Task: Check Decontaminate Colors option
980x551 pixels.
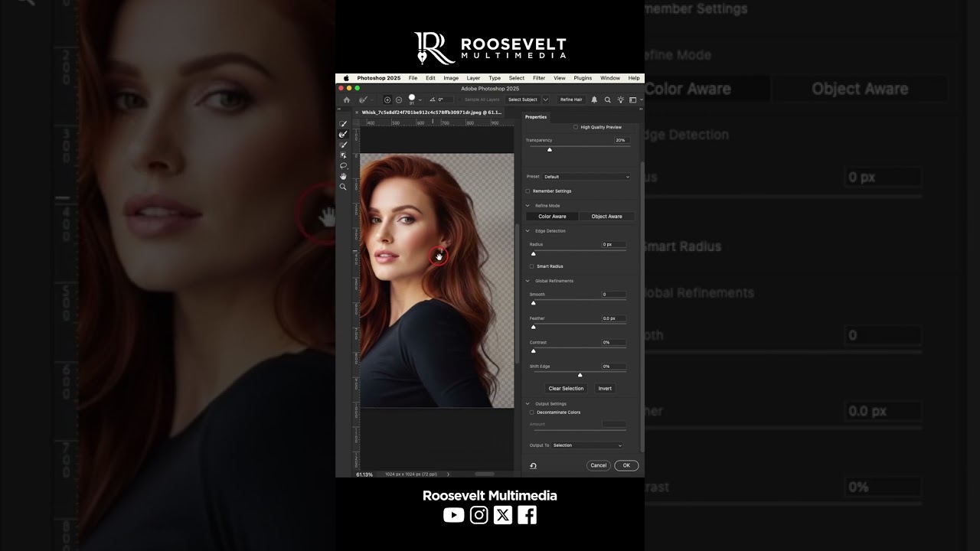Action: [x=532, y=412]
